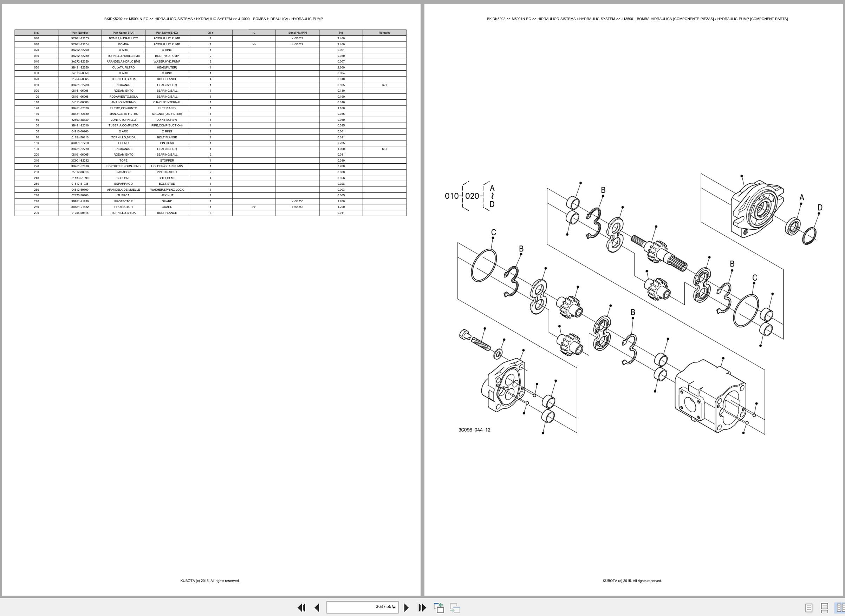
Task: Switch to continuous scrolling page view
Action: click(825, 608)
